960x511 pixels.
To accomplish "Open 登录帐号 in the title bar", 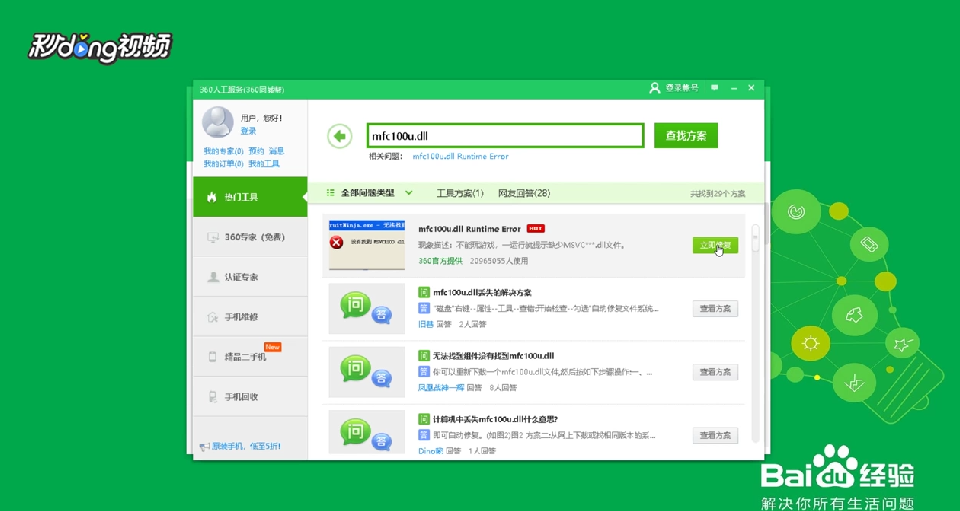I will tap(674, 88).
